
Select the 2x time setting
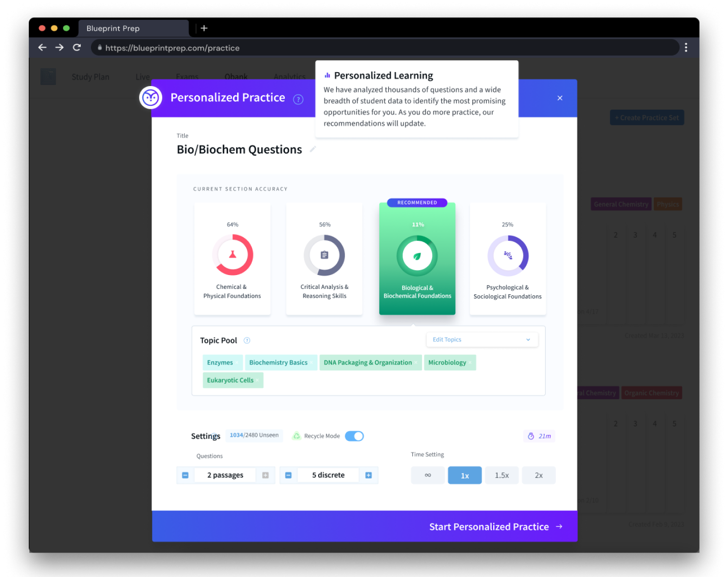539,475
